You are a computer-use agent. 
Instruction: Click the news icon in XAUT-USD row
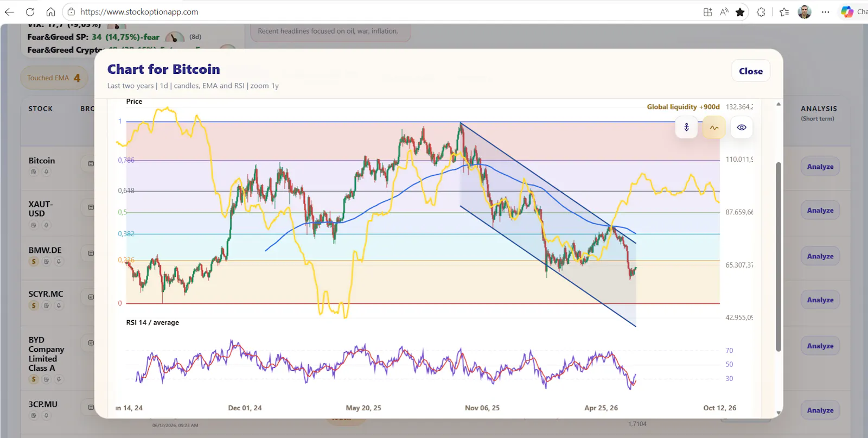pyautogui.click(x=91, y=207)
